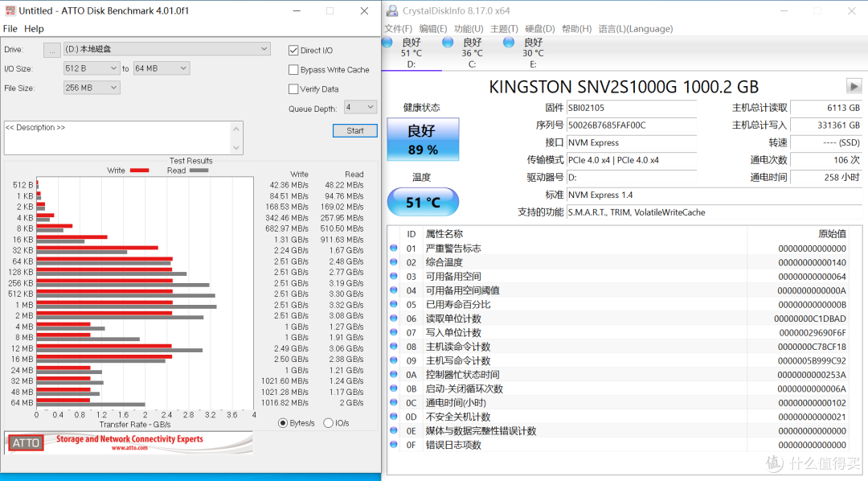Click the status dot of attribute 03

pos(394,276)
